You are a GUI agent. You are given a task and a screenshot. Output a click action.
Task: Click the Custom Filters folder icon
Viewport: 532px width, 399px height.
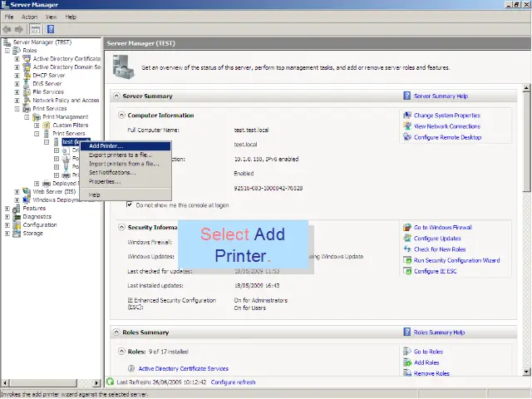pyautogui.click(x=47, y=126)
